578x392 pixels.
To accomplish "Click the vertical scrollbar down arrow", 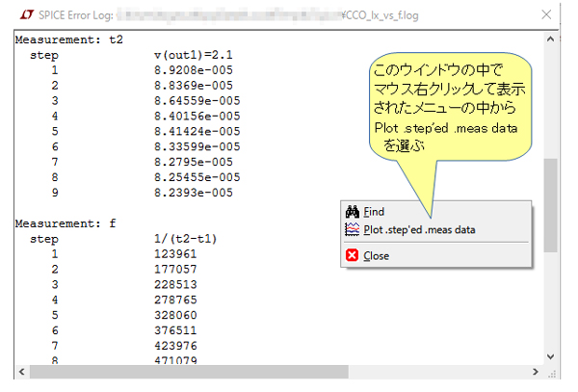I will click(551, 355).
